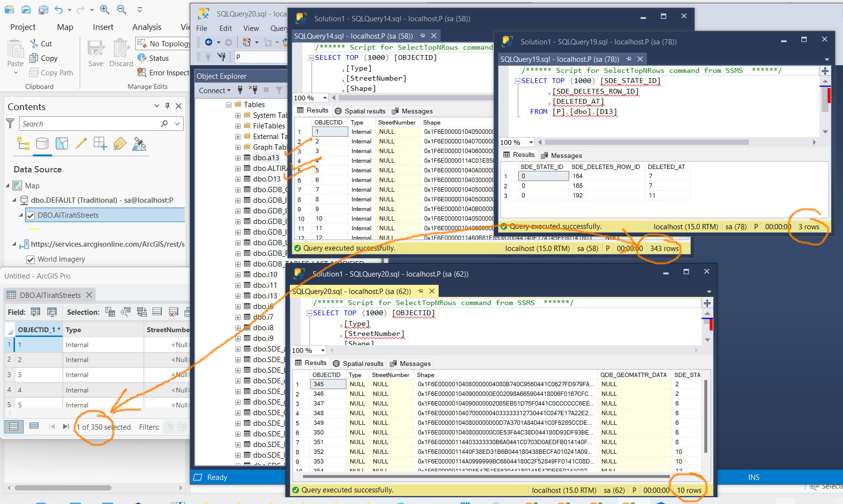Open Connect dropdown in Object Explorer
This screenshot has height=504, width=843.
[214, 90]
